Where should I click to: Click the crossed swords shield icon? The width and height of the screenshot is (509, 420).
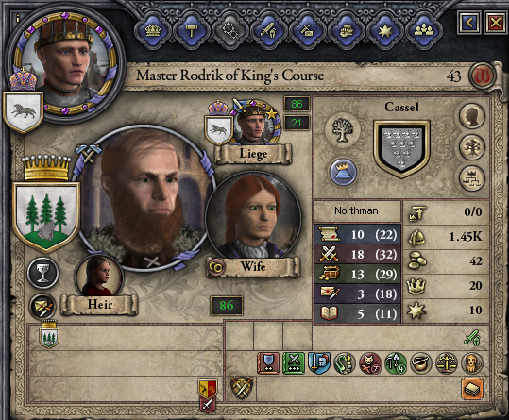[241, 388]
